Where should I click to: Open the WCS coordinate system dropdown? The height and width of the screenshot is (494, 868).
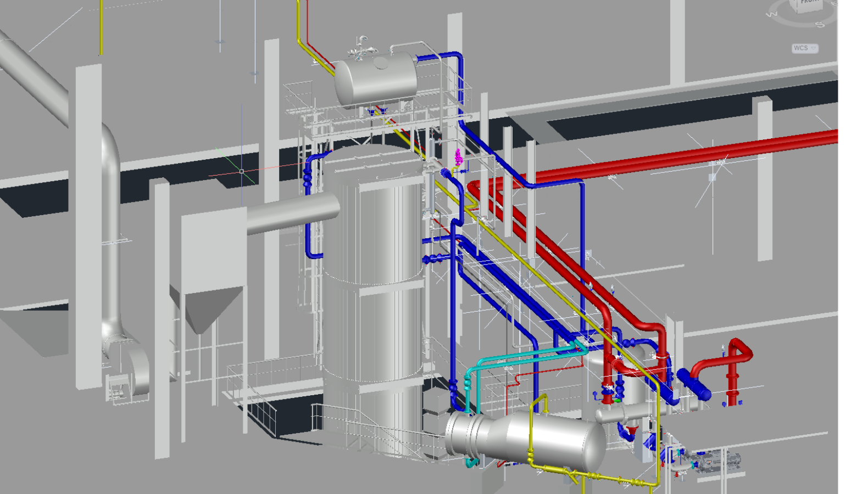805,48
